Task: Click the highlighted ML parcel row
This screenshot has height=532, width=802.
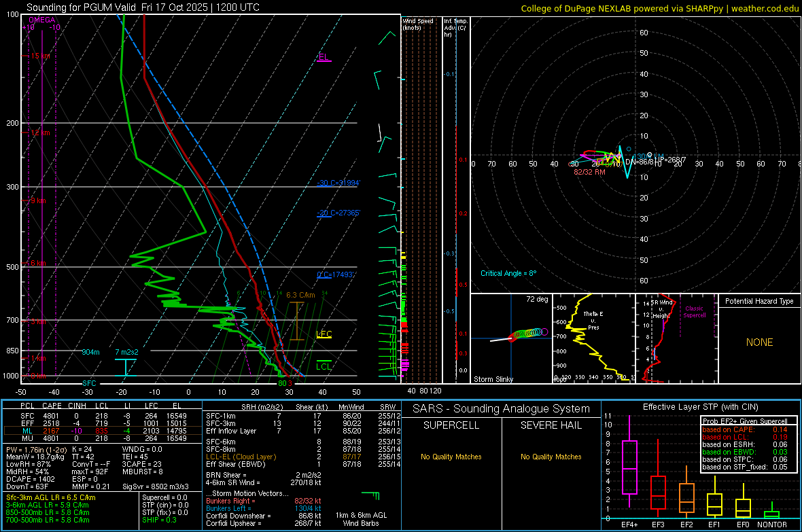Action: pyautogui.click(x=103, y=431)
